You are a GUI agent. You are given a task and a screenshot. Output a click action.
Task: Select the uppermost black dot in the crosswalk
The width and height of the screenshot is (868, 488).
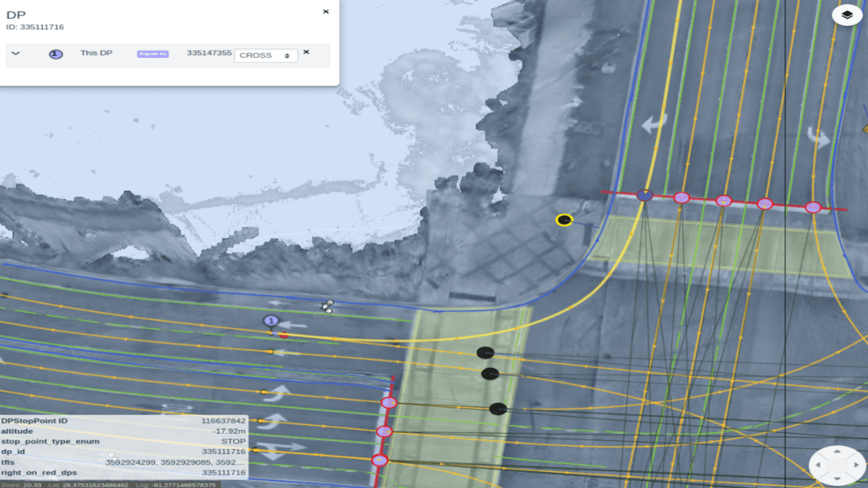tap(485, 353)
